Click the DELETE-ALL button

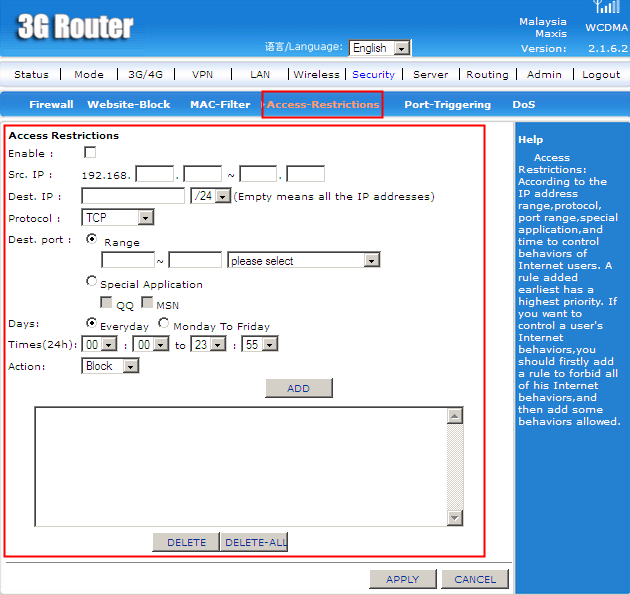click(254, 542)
